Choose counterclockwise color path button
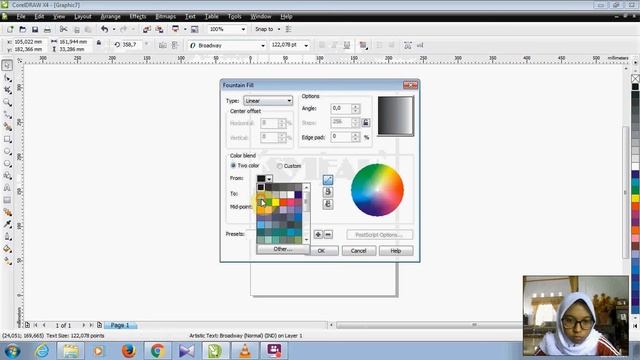The height and width of the screenshot is (360, 640). pos(328,192)
